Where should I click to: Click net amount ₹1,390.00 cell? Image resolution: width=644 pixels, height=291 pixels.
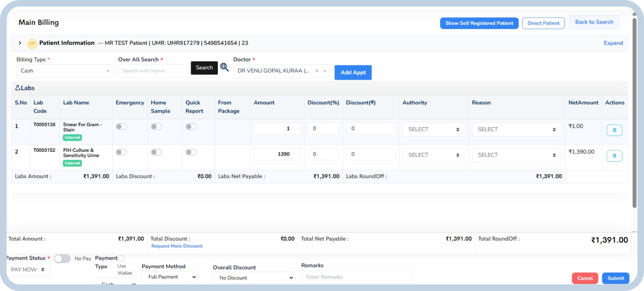(x=581, y=152)
